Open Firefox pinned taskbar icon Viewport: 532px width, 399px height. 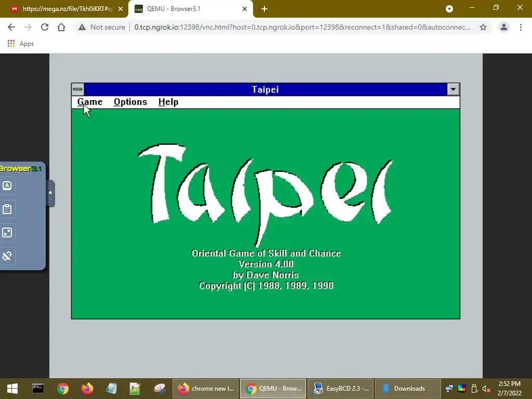click(x=87, y=389)
